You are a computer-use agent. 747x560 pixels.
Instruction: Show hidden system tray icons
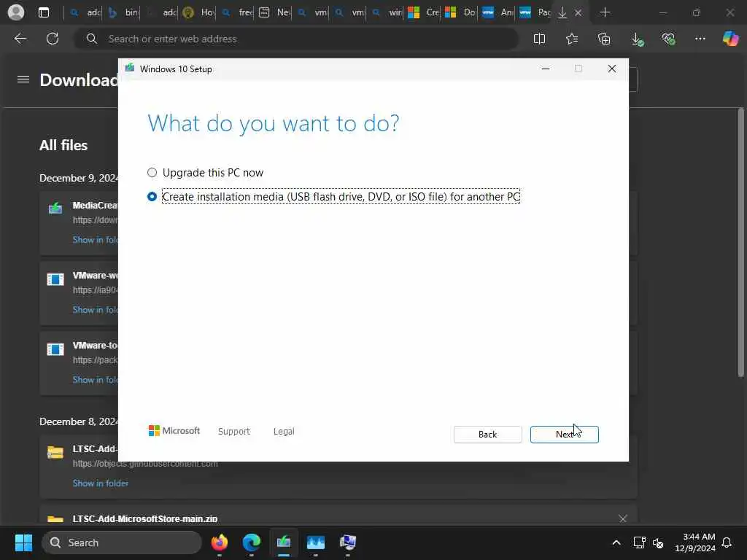616,542
